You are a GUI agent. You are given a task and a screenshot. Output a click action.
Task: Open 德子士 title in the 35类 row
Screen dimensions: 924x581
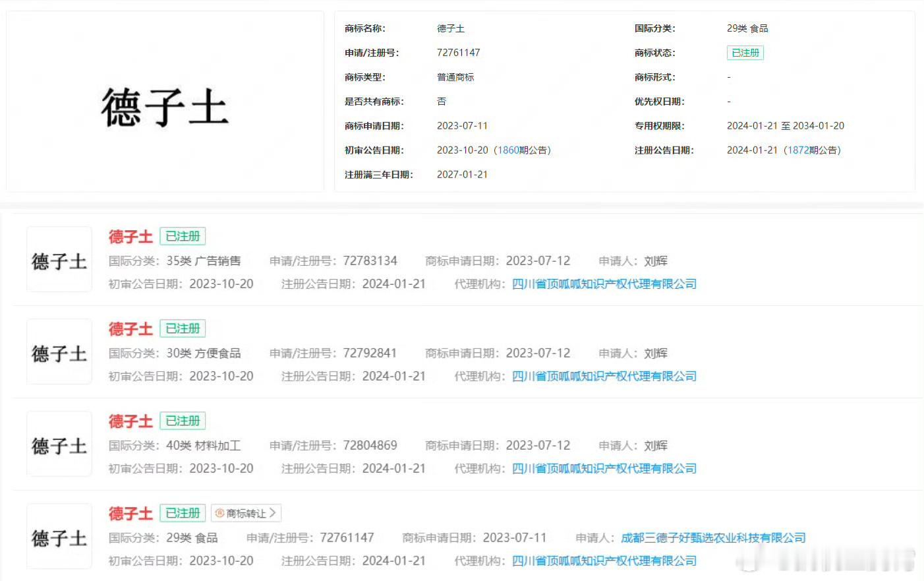(x=130, y=236)
